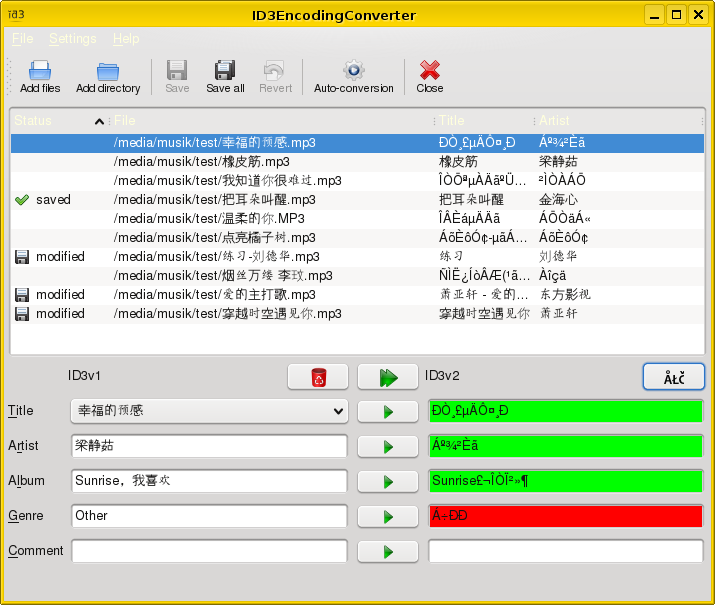
Task: Click the modified disk icon for 穿越时空遇见你.mp3
Action: click(x=22, y=314)
